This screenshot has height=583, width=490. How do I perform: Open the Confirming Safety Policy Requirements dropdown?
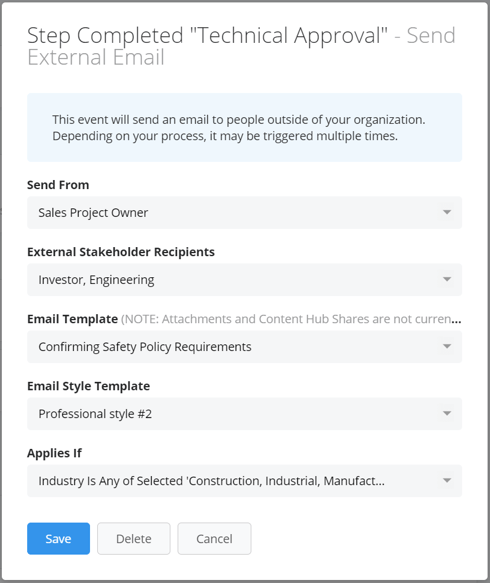click(244, 347)
